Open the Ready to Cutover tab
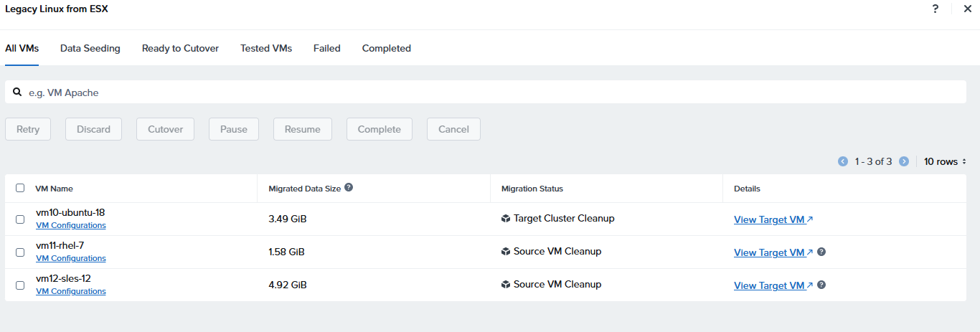This screenshot has height=332, width=980. tap(180, 48)
